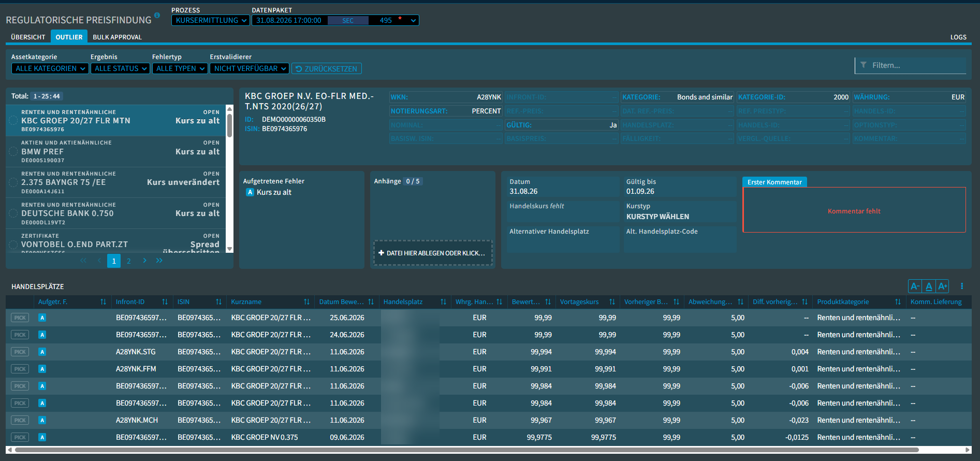Switch to the Bulk Approval tab
The height and width of the screenshot is (461, 980).
pyautogui.click(x=117, y=37)
